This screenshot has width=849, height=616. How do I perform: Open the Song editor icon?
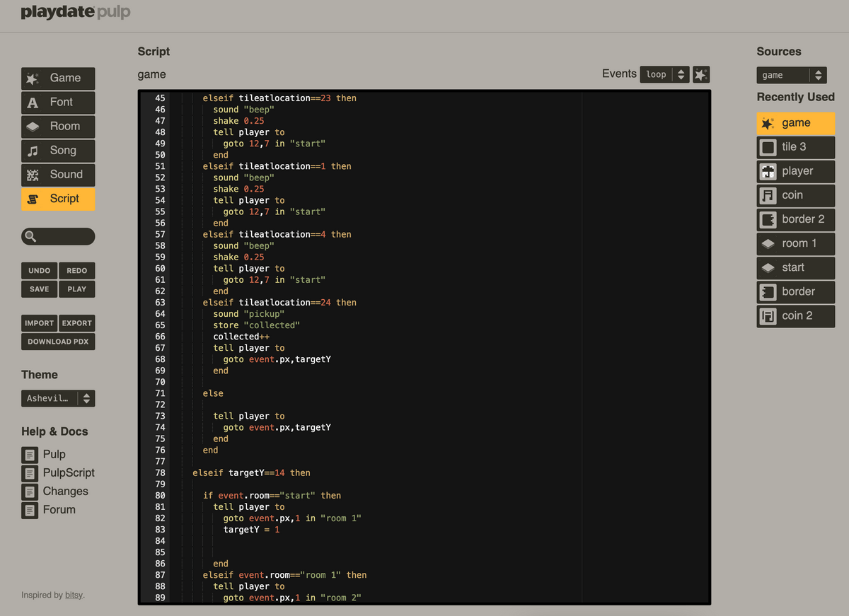tap(33, 151)
